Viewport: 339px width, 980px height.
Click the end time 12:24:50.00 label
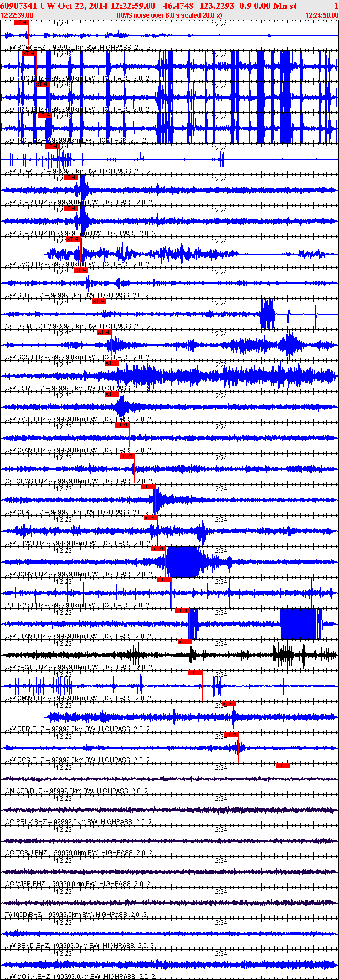pos(322,15)
